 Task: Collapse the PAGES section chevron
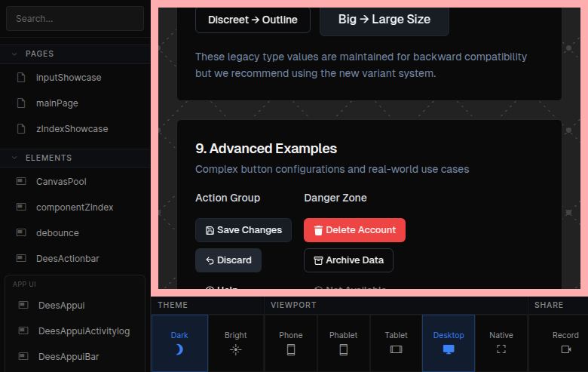click(x=14, y=54)
